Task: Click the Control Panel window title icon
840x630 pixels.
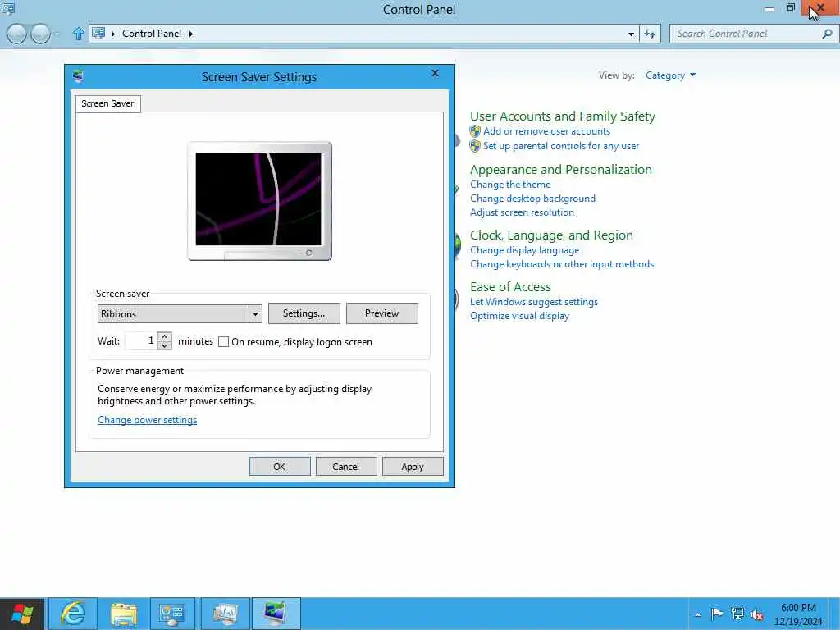Action: click(7, 8)
